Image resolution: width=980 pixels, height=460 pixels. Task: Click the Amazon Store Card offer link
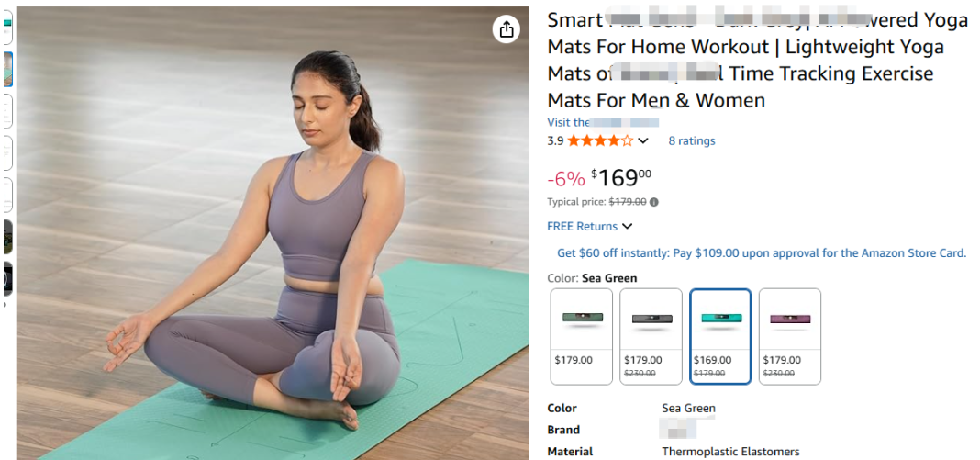pyautogui.click(x=762, y=253)
